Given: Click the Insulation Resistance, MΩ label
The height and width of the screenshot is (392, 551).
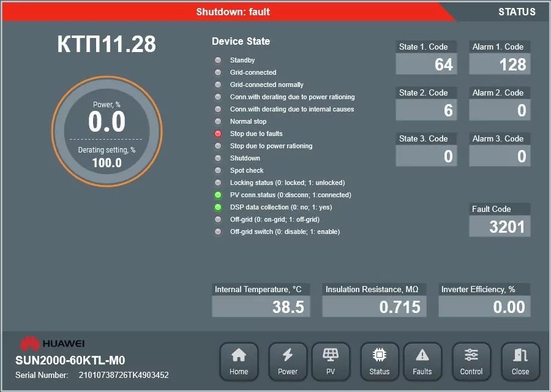Looking at the screenshot, I should pos(372,289).
